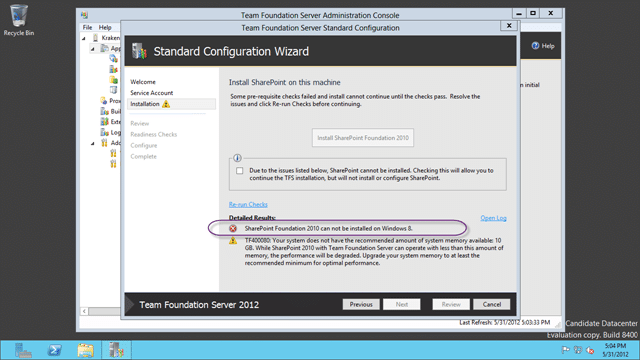Image resolution: width=640 pixels, height=360 pixels.
Task: Click the Help icon in Administration Console
Action: (x=536, y=46)
